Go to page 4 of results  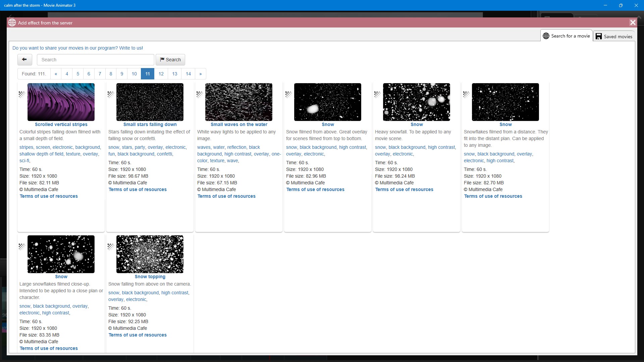pyautogui.click(x=67, y=74)
